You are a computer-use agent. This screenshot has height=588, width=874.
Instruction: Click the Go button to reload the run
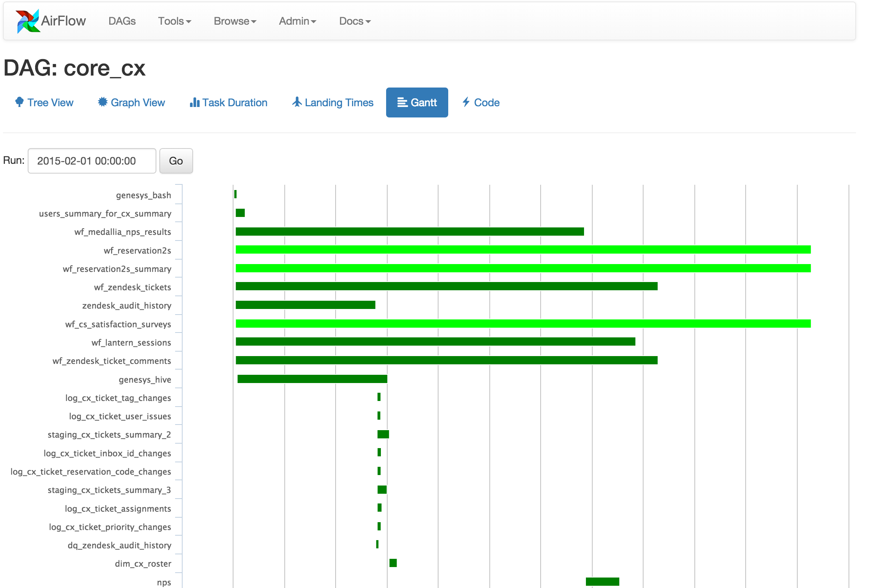pyautogui.click(x=175, y=161)
